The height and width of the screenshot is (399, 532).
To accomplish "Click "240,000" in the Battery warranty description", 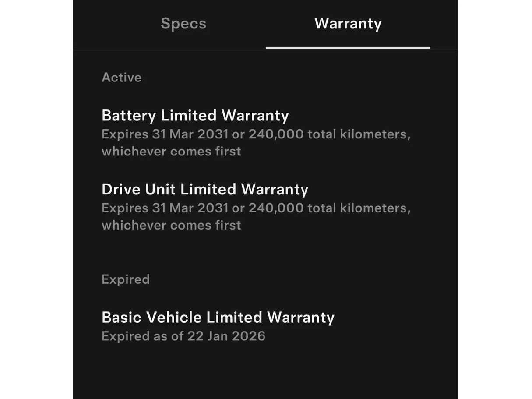I will pos(276,134).
